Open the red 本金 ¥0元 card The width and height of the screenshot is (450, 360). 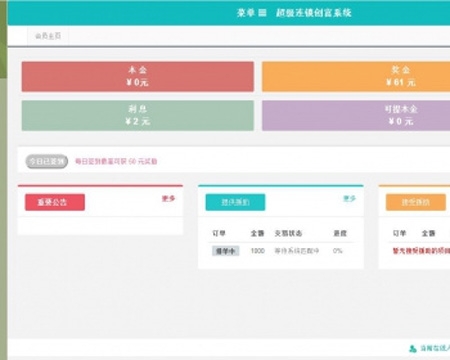click(138, 76)
